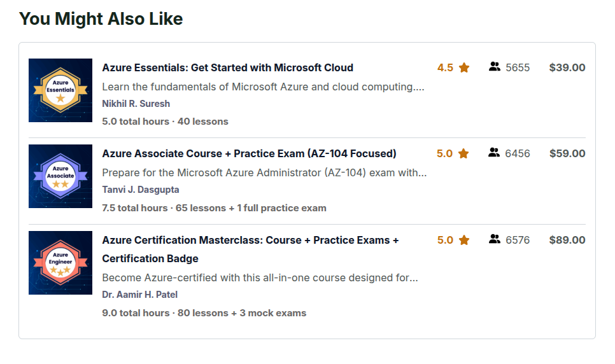Open the Azure Essentials: Get Started course title

click(227, 67)
